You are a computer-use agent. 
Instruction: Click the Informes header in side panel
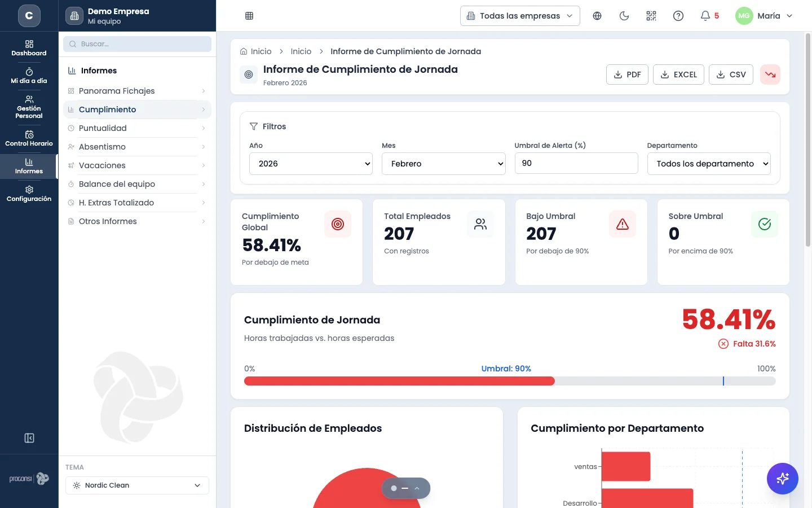[x=99, y=71]
